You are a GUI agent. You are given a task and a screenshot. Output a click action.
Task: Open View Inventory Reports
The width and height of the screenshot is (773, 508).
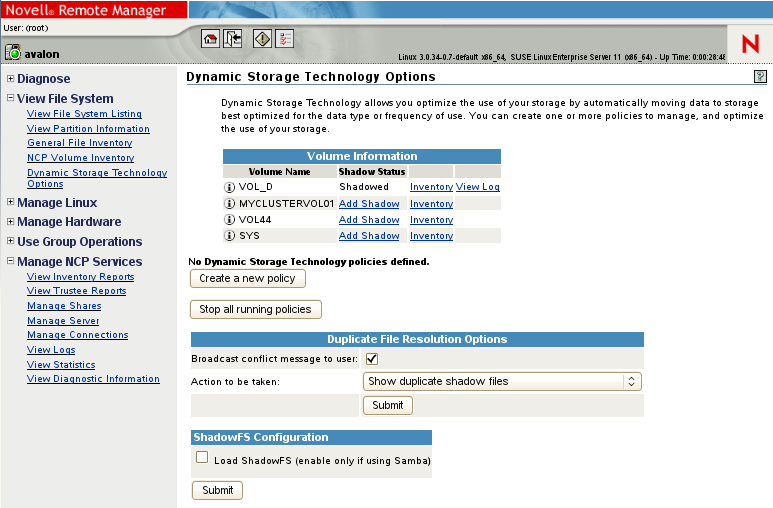81,277
